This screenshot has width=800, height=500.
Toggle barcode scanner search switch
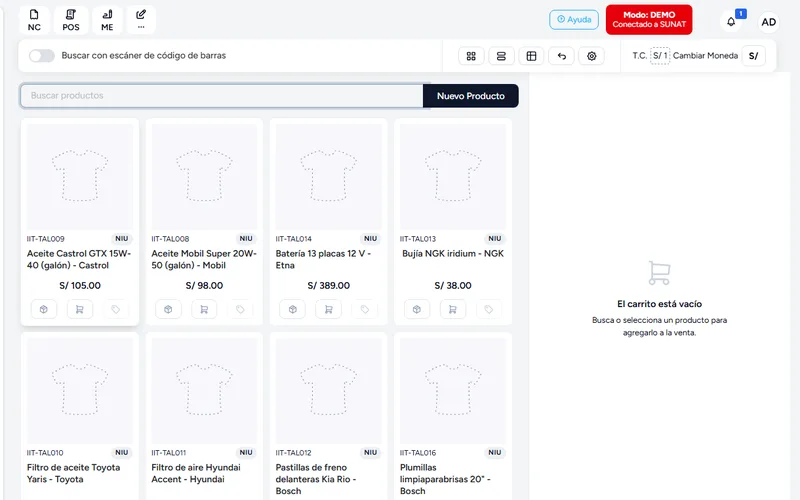coord(42,56)
